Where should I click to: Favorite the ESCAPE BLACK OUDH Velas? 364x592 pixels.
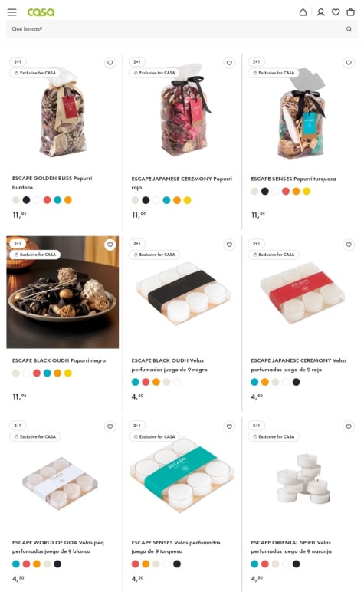[229, 245]
